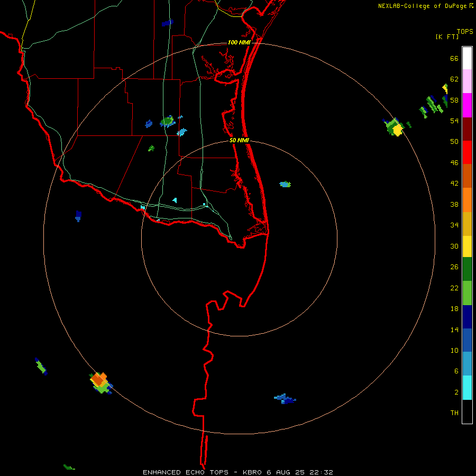
Task: Click the legend value '10'
Action: tap(454, 350)
